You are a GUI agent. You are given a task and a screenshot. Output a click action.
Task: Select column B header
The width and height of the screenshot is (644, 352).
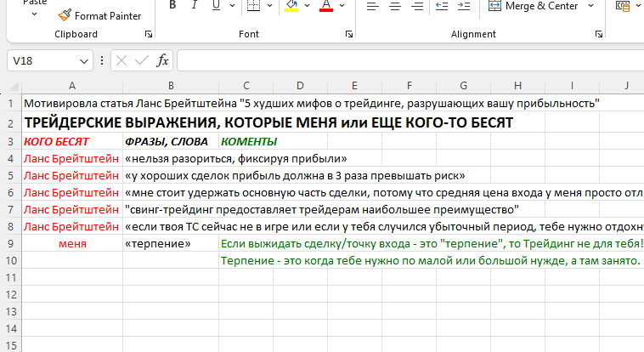[x=171, y=86]
